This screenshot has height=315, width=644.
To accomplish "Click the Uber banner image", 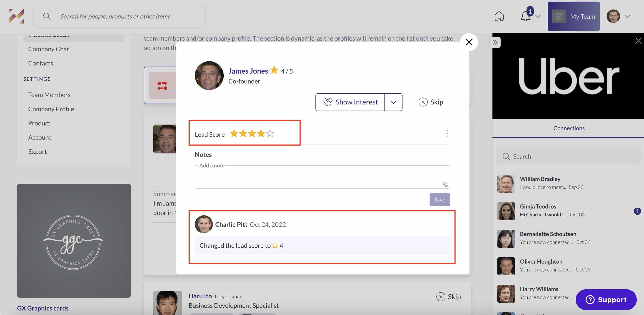I will point(568,76).
